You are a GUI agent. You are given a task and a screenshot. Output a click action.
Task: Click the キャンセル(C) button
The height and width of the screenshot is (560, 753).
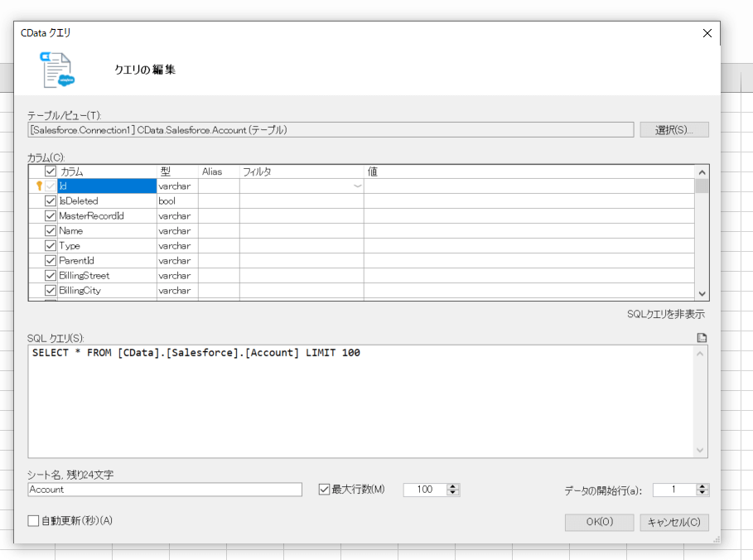[x=673, y=522]
